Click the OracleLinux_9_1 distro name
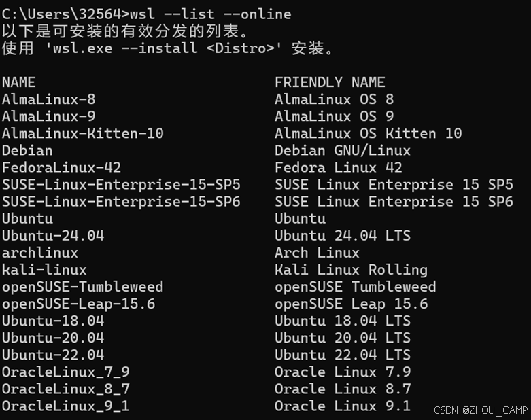 pos(65,406)
